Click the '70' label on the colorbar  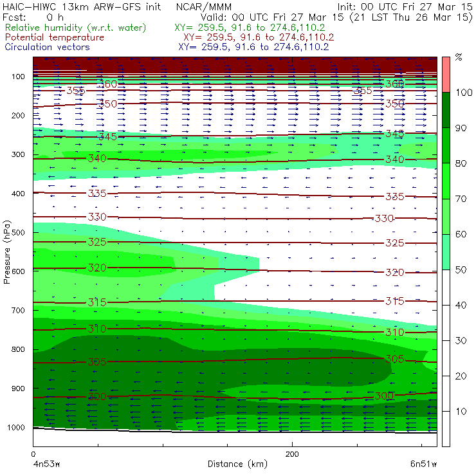[x=461, y=199]
